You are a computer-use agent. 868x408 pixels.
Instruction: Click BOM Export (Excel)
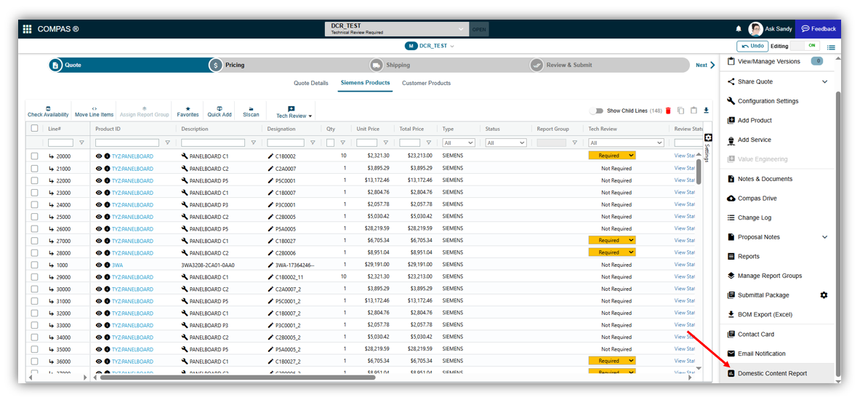(760, 314)
